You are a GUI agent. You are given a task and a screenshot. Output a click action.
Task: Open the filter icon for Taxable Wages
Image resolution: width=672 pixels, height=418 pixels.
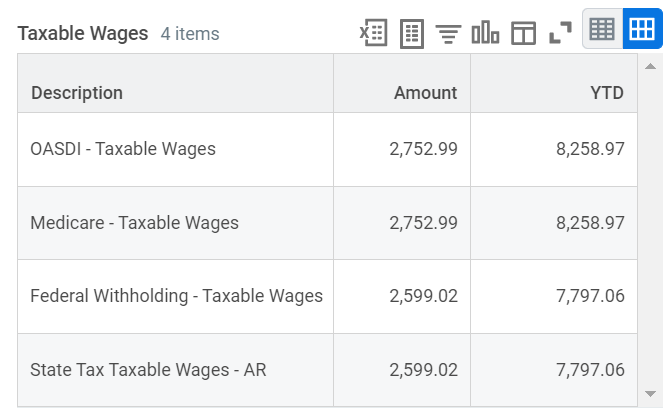pos(448,34)
